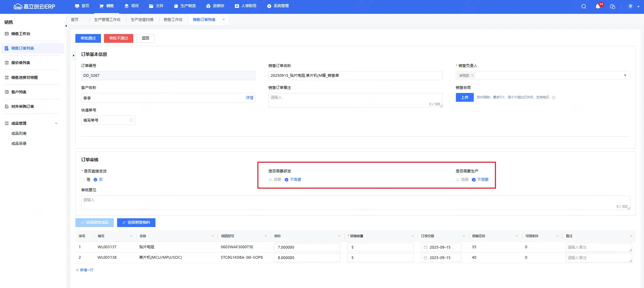The height and width of the screenshot is (288, 644).
Task: Click the 审核意见 text area
Action: point(355,202)
